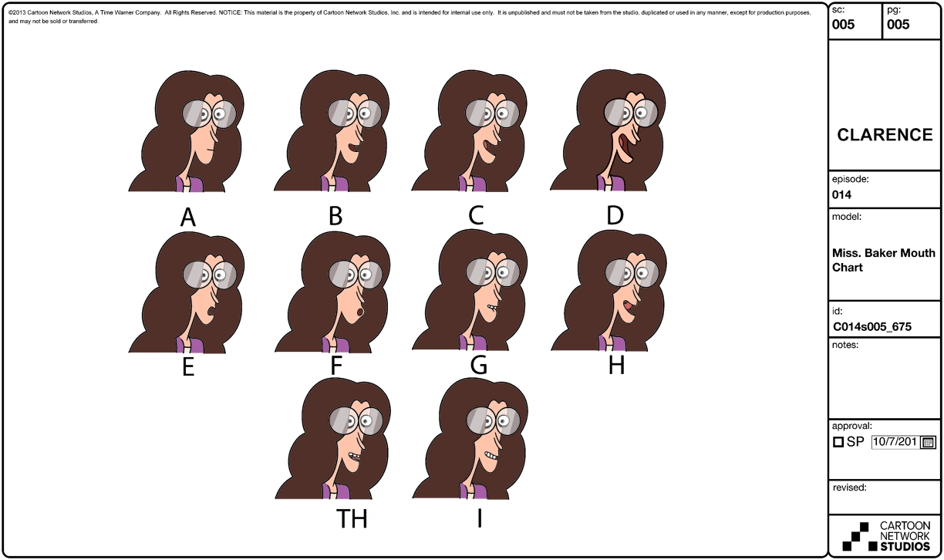The width and height of the screenshot is (944, 560).
Task: Click the notes field label
Action: point(845,345)
